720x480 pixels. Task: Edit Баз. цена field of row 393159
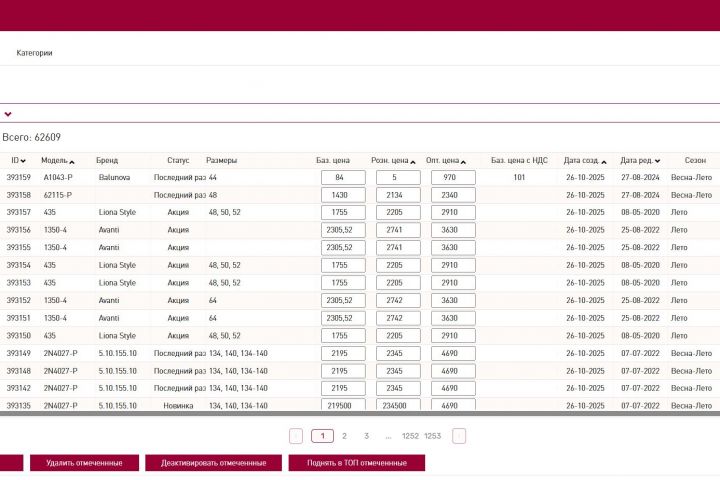point(343,177)
